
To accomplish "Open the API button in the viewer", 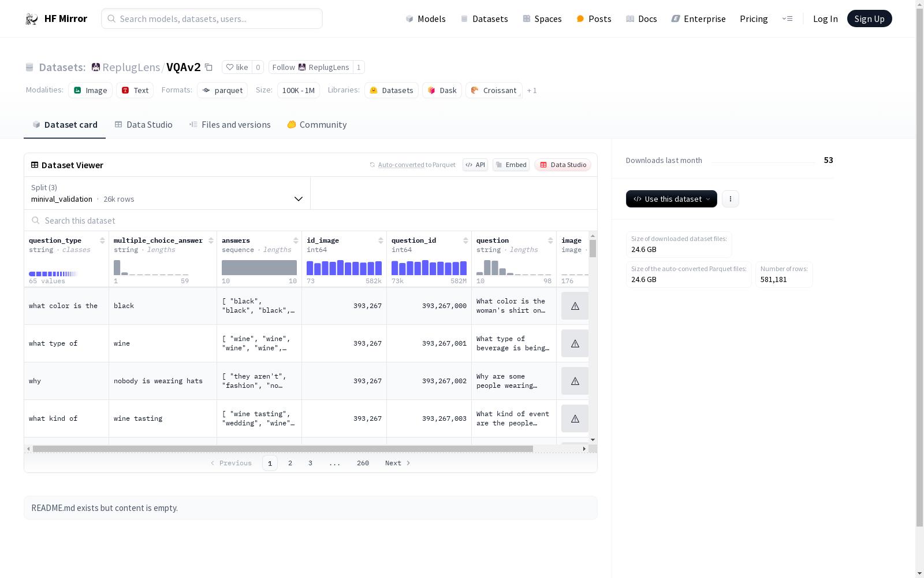I will pyautogui.click(x=475, y=165).
